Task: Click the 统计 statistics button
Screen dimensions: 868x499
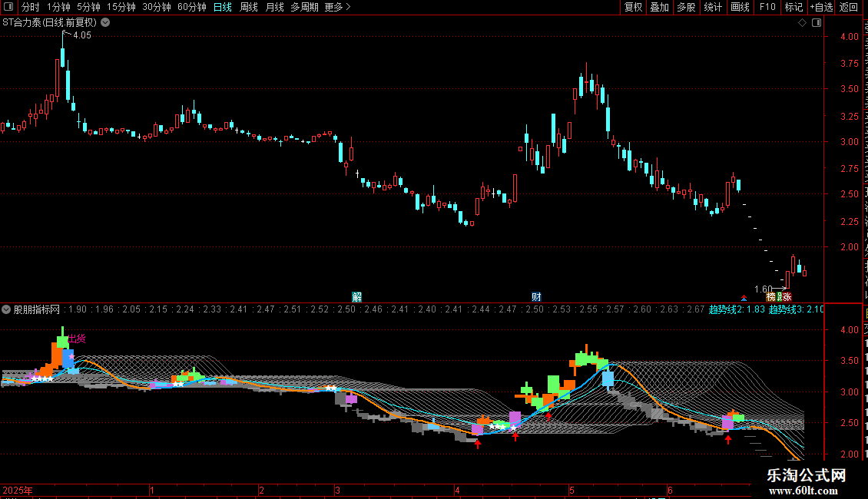Action: coord(713,7)
